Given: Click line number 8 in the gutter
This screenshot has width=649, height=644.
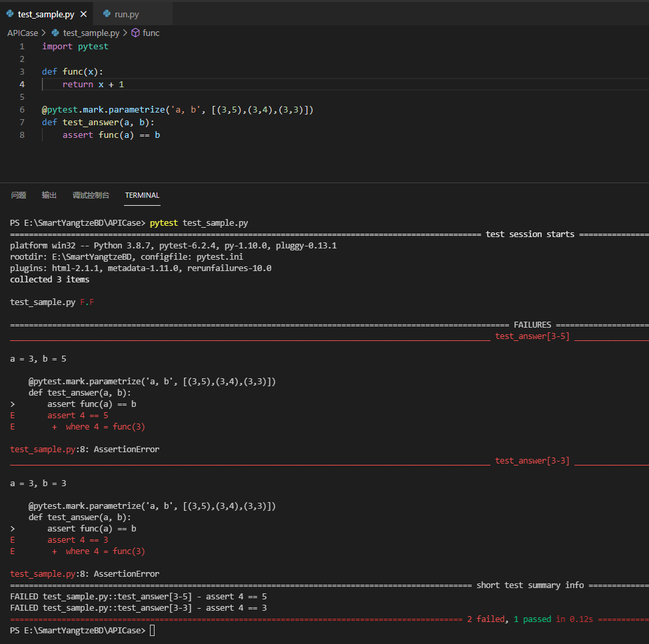Looking at the screenshot, I should click(x=22, y=135).
